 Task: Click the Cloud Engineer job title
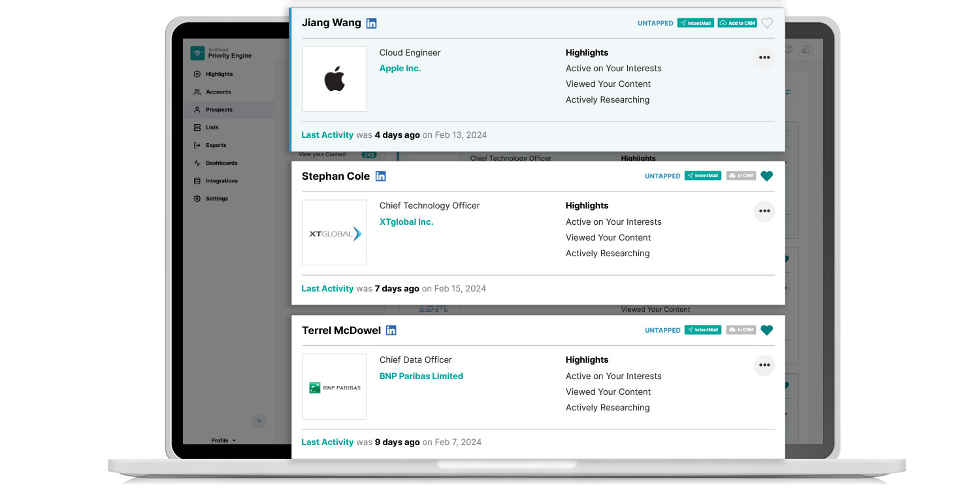tap(410, 53)
